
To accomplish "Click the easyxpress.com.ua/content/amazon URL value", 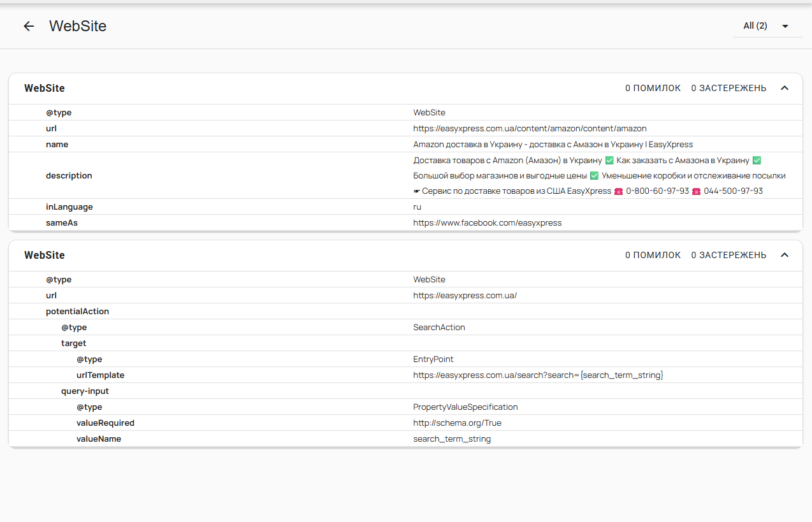I will (x=530, y=129).
